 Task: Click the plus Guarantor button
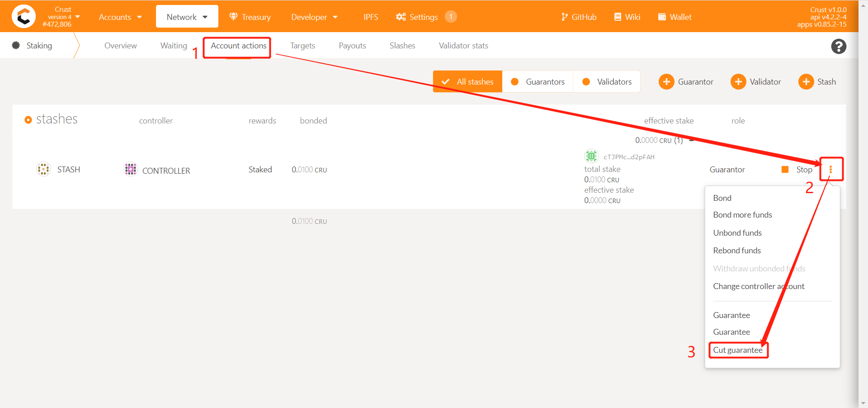pyautogui.click(x=686, y=82)
